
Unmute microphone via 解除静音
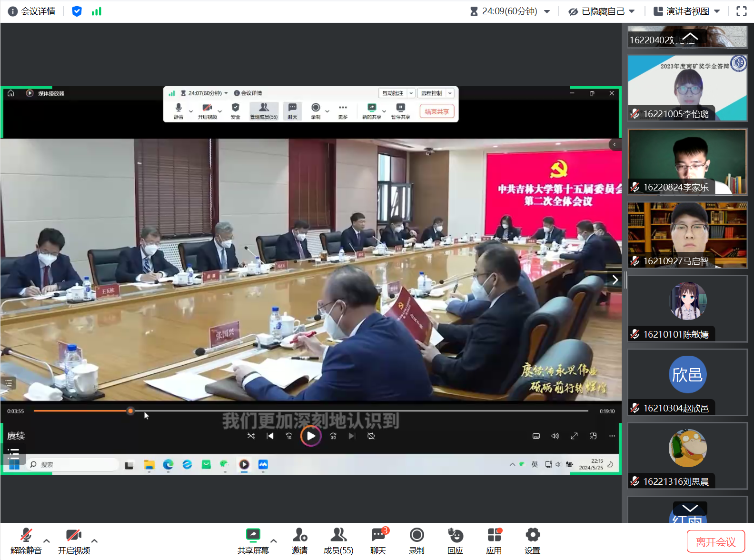(x=26, y=540)
